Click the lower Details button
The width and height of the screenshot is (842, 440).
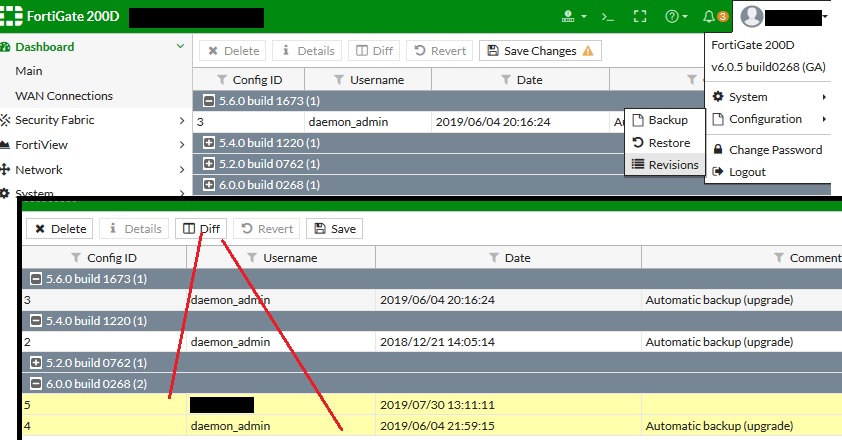point(134,229)
